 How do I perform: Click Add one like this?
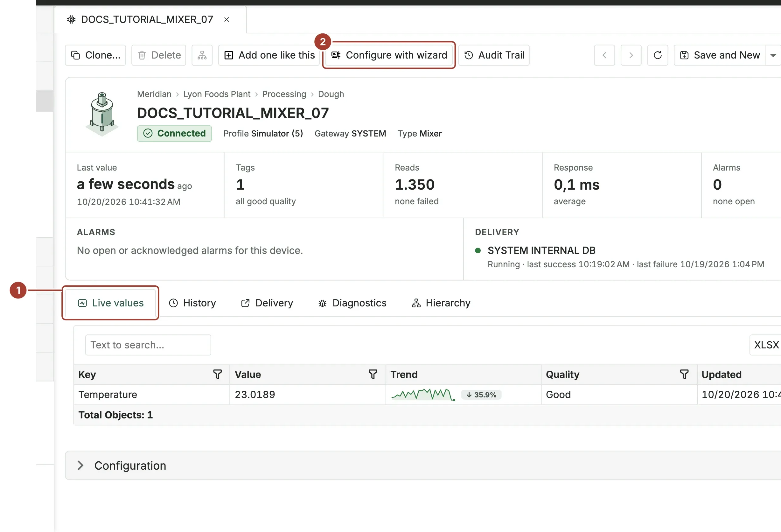[x=269, y=55]
